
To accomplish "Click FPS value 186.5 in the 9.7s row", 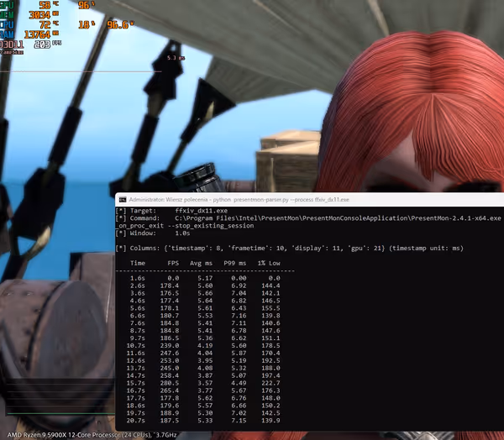I will coord(170,338).
